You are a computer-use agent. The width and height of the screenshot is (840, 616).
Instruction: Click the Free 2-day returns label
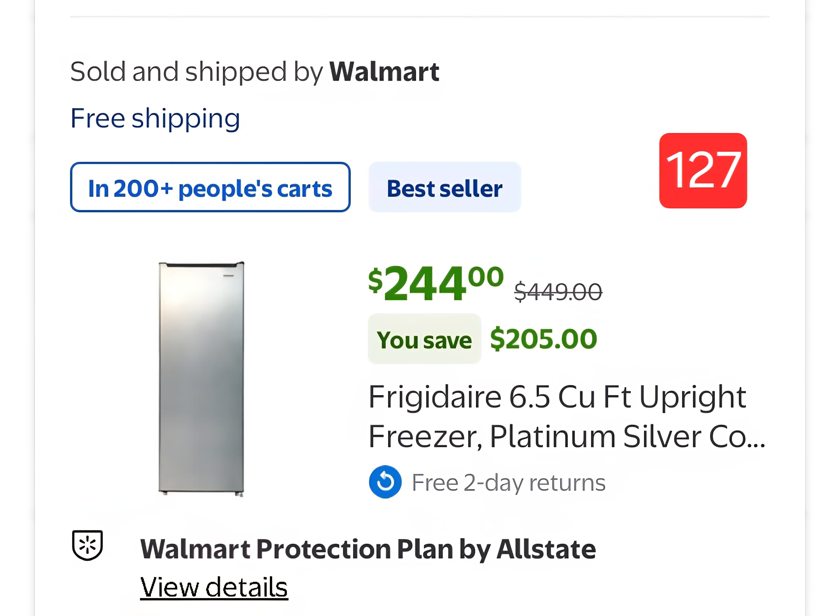[x=508, y=482]
